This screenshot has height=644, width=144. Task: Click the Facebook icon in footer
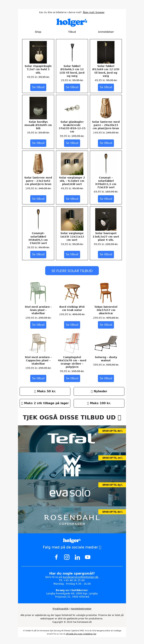(x=56, y=557)
